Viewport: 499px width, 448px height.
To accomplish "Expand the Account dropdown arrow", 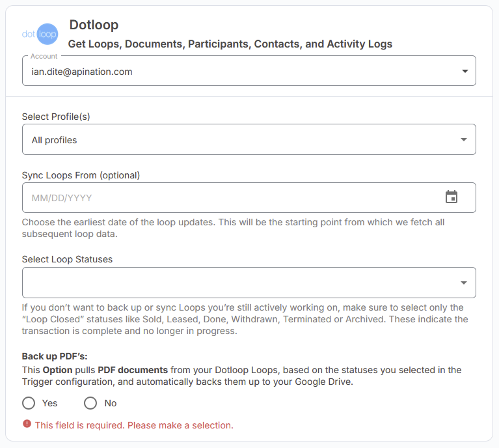I will pos(465,72).
